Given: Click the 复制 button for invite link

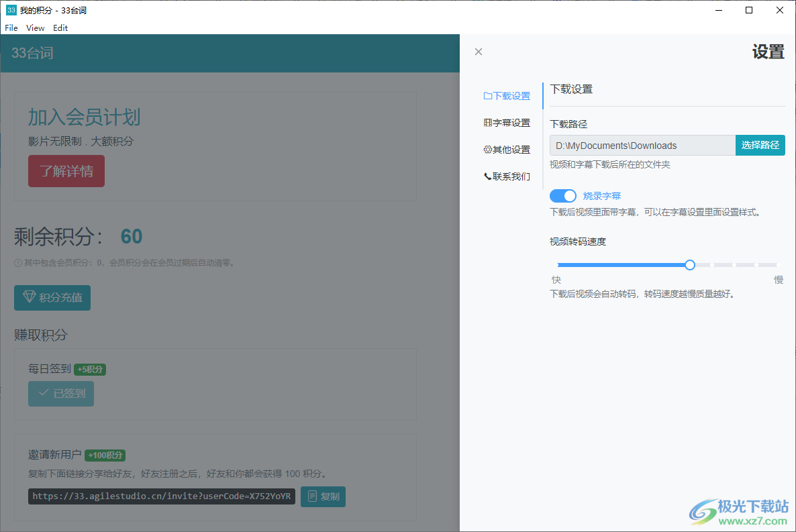Looking at the screenshot, I should (323, 496).
